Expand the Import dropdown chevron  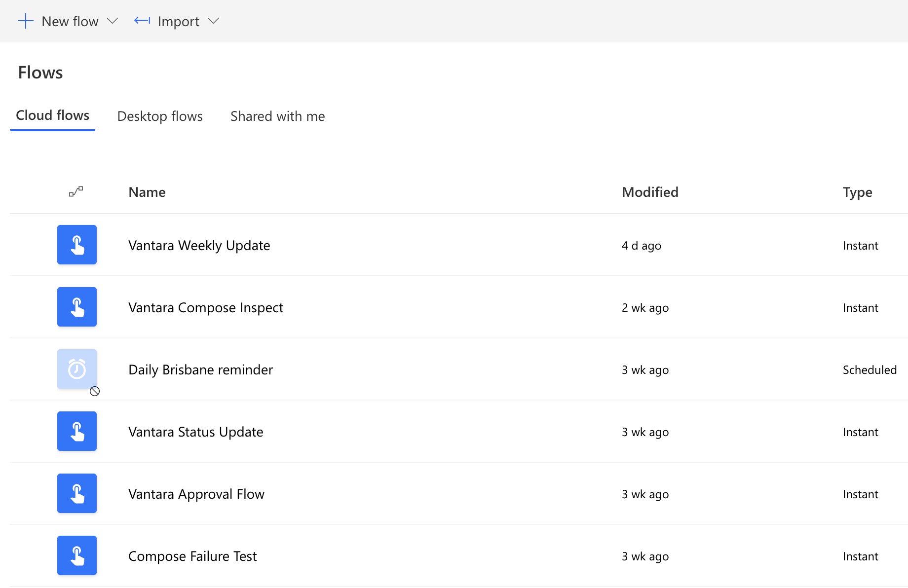[x=213, y=21]
